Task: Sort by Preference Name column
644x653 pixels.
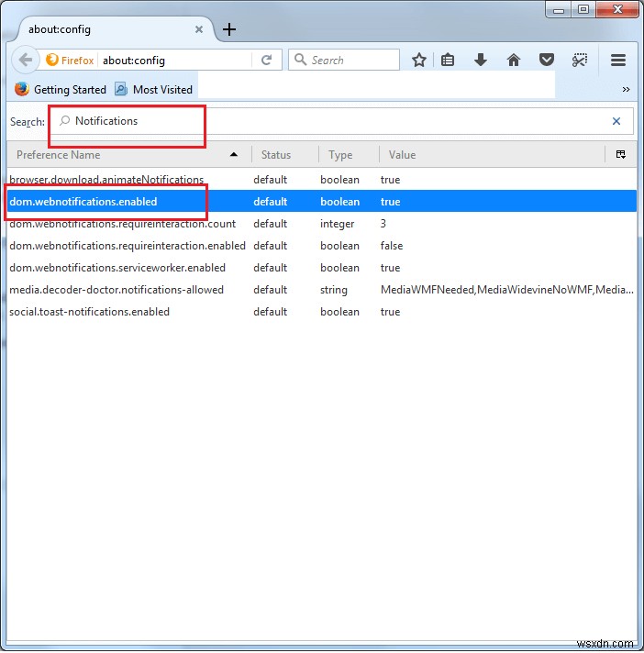Action: click(x=129, y=155)
